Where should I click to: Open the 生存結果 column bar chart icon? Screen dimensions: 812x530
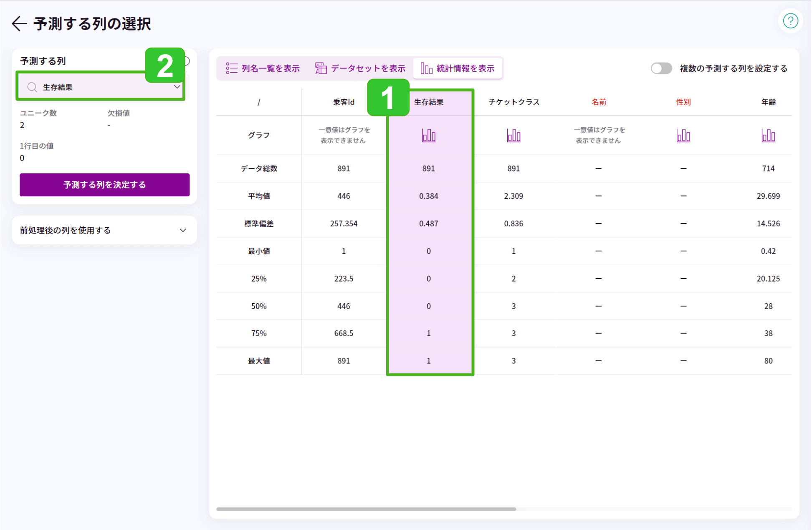coord(428,135)
